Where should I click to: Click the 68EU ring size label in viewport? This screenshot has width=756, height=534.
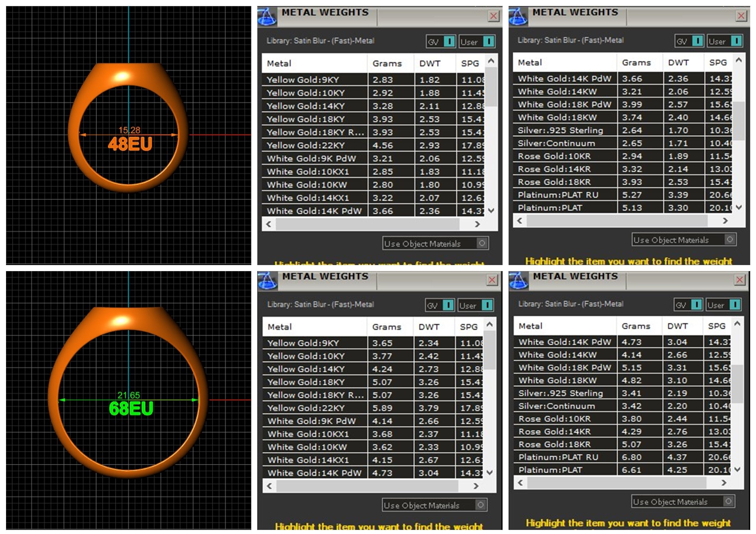pos(131,409)
